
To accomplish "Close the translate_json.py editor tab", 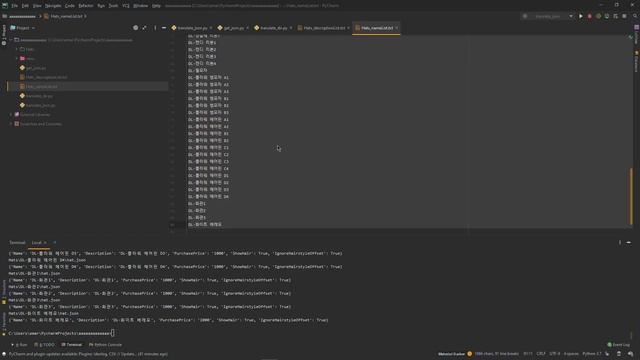I will pyautogui.click(x=211, y=28).
